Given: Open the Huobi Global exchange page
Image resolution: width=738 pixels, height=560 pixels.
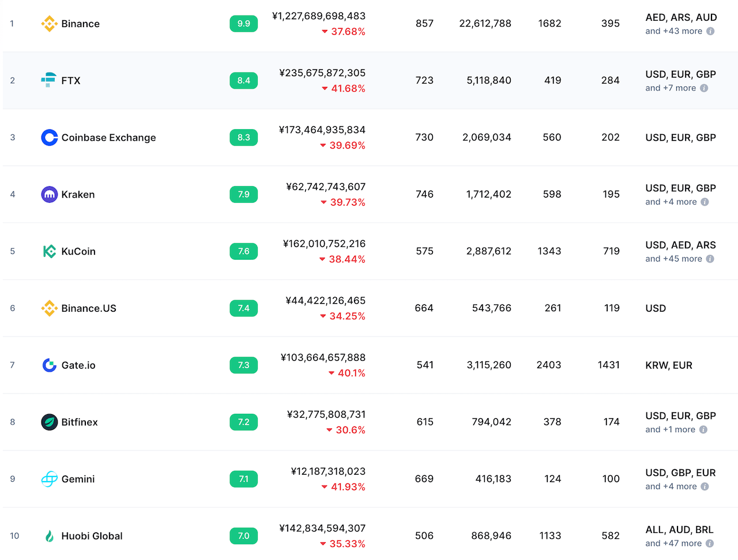Looking at the screenshot, I should (92, 536).
